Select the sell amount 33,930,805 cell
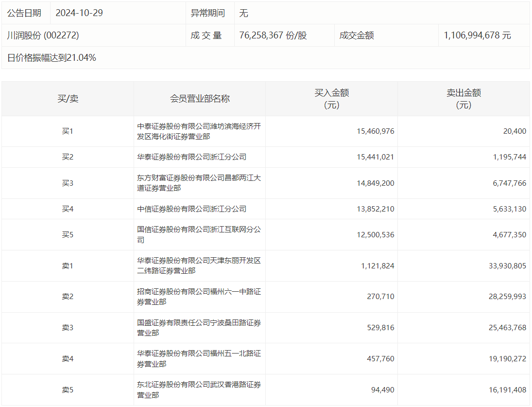532x407 pixels. point(503,266)
